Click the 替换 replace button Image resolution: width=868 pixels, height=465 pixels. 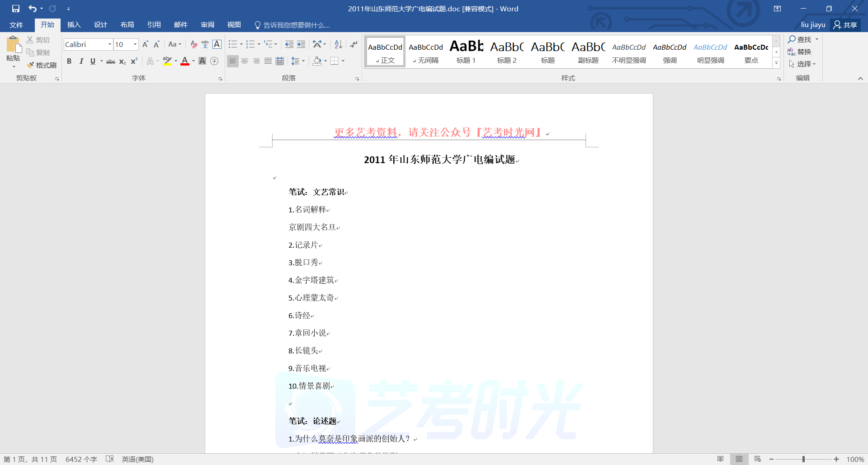point(800,52)
